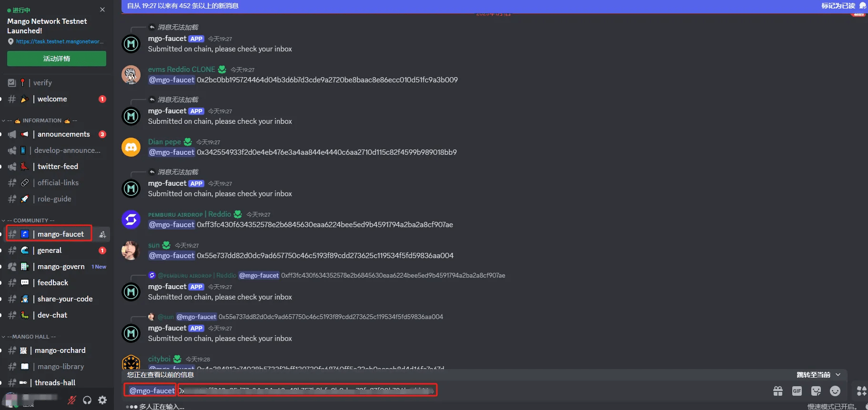This screenshot has height=410, width=868.
Task: Open the threads-hall channel
Action: click(55, 383)
